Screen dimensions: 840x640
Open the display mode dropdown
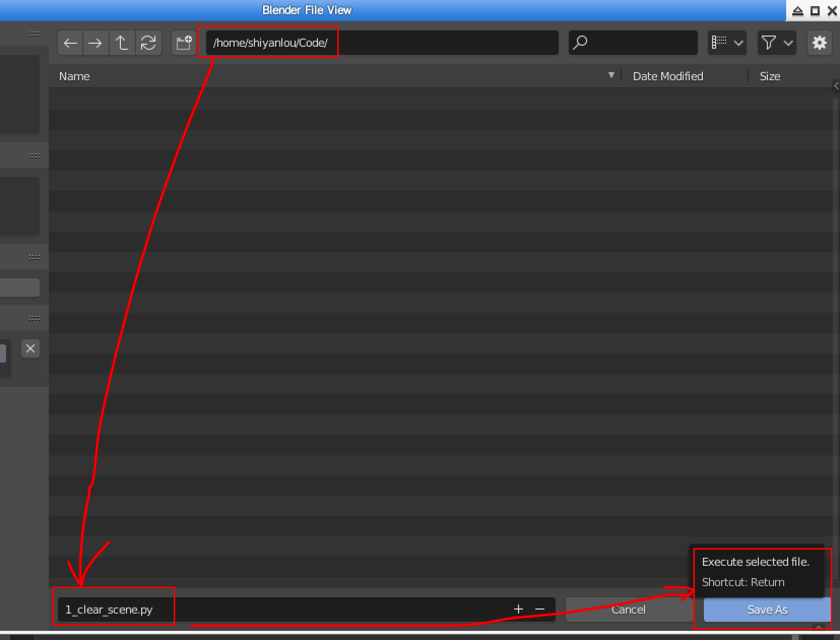[x=727, y=43]
